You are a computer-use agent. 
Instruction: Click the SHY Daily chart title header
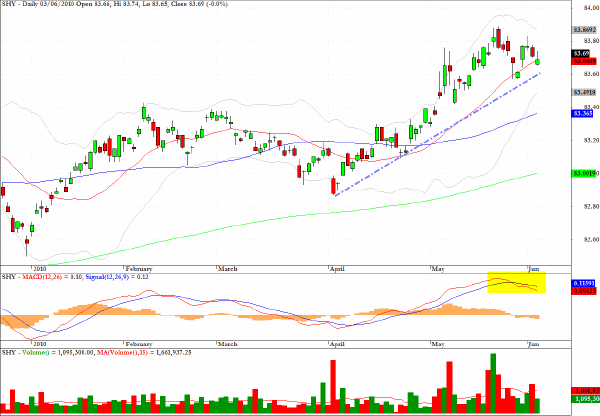[x=114, y=4]
